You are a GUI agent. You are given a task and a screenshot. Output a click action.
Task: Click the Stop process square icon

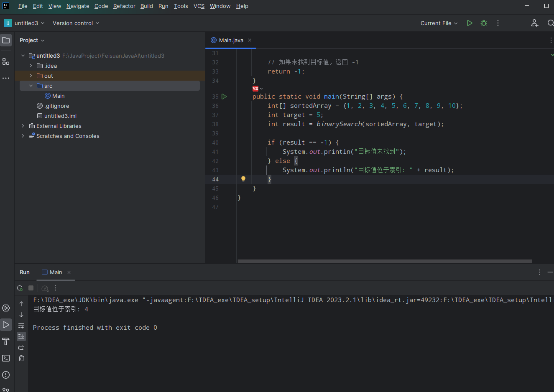click(31, 288)
